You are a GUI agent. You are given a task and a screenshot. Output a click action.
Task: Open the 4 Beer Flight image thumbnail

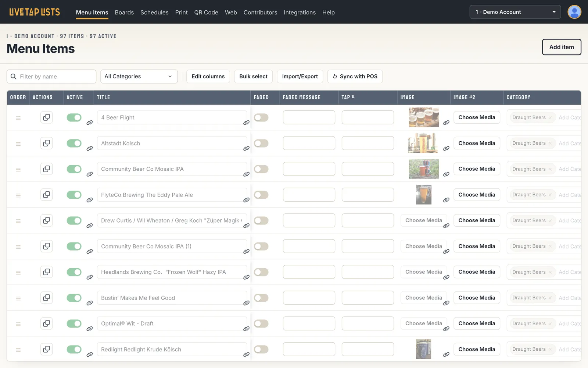(424, 117)
